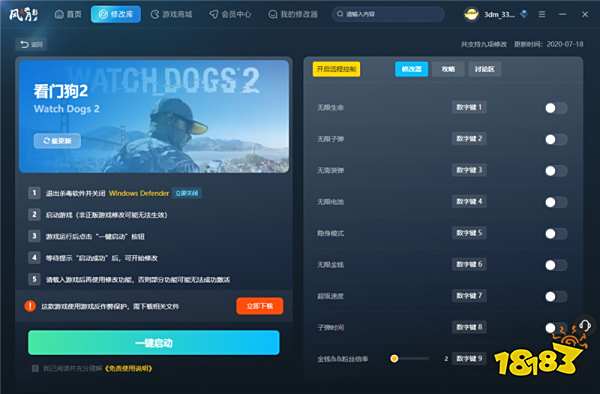Click the Watch Dogs 2 banner image
This screenshot has width=600, height=394.
pyautogui.click(x=154, y=116)
